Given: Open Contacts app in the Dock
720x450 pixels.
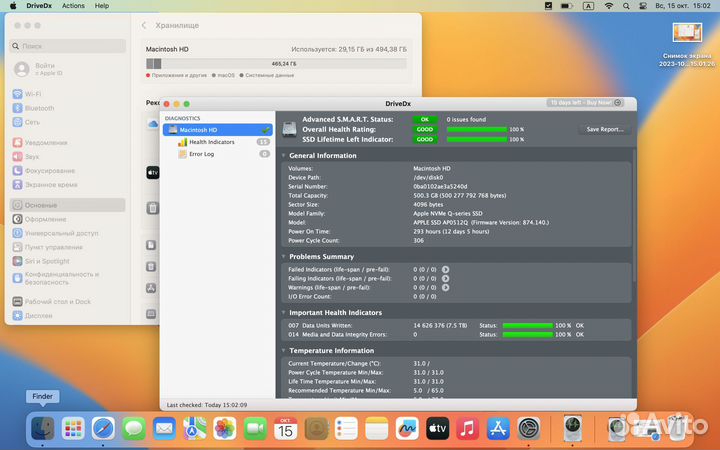Looking at the screenshot, I should 316,429.
